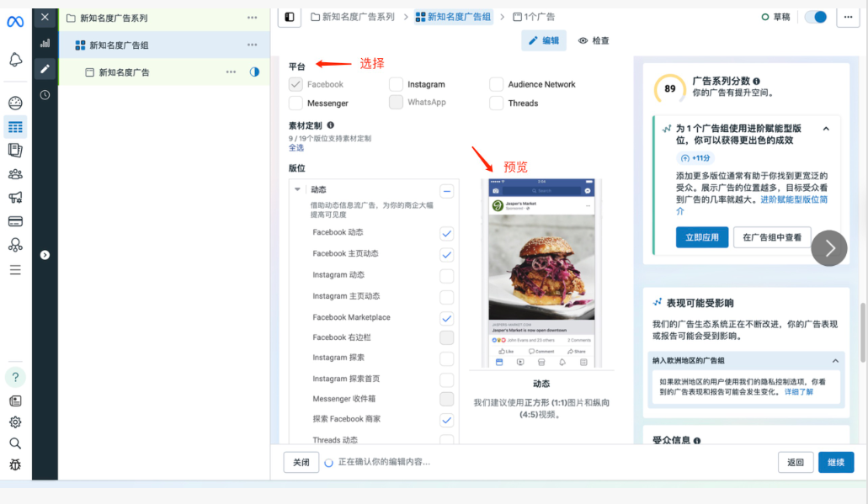The height and width of the screenshot is (504, 868).
Task: Uncheck Facebook Marketplace placement
Action: [446, 318]
